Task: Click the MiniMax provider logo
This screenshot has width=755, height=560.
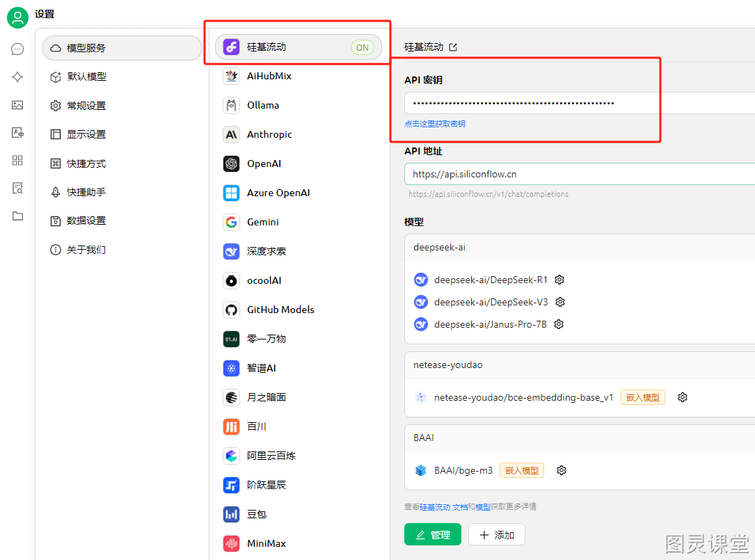Action: pos(231,543)
